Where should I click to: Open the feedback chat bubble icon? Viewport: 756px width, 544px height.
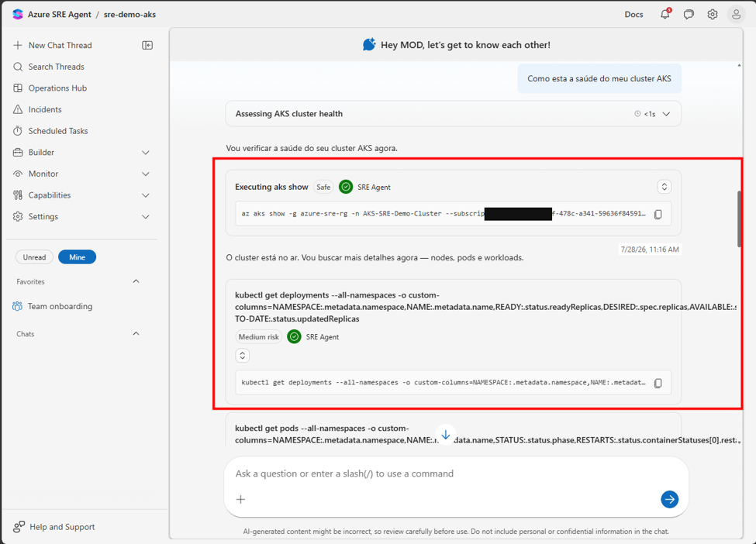[689, 15]
